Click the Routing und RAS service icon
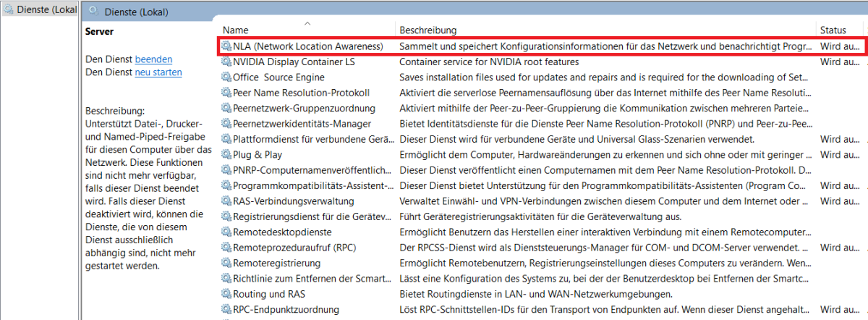868x320 pixels. tap(227, 294)
